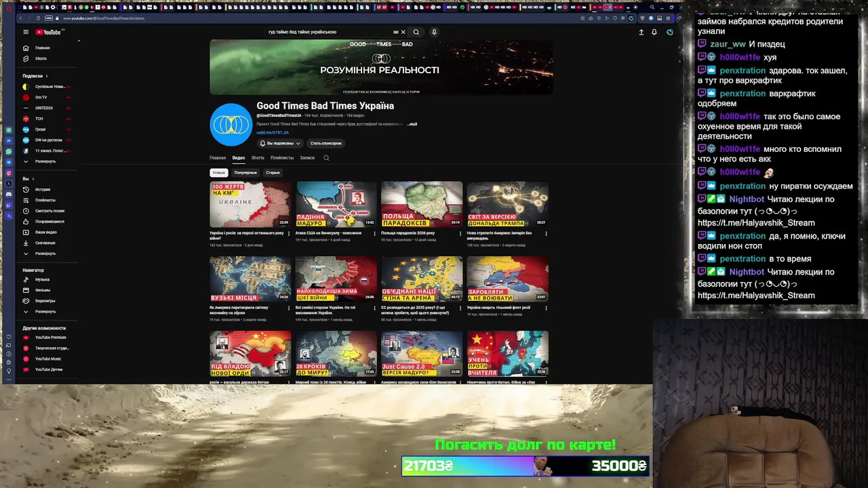This screenshot has width=868, height=488.
Task: Open WhatsApp in the browser side panel
Action: click(9, 151)
